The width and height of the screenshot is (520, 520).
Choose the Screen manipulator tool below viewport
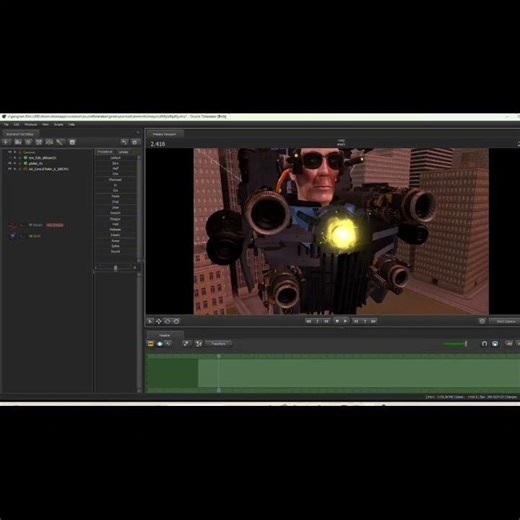pos(176,321)
